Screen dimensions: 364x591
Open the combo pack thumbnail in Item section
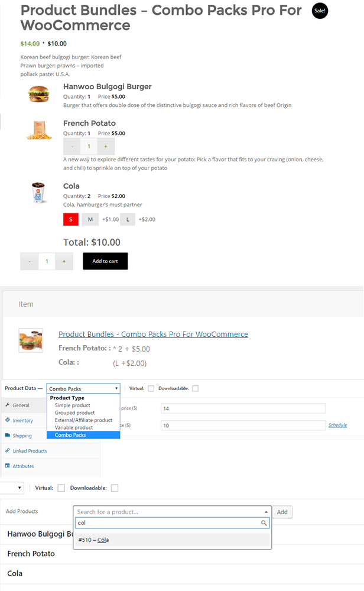(31, 340)
